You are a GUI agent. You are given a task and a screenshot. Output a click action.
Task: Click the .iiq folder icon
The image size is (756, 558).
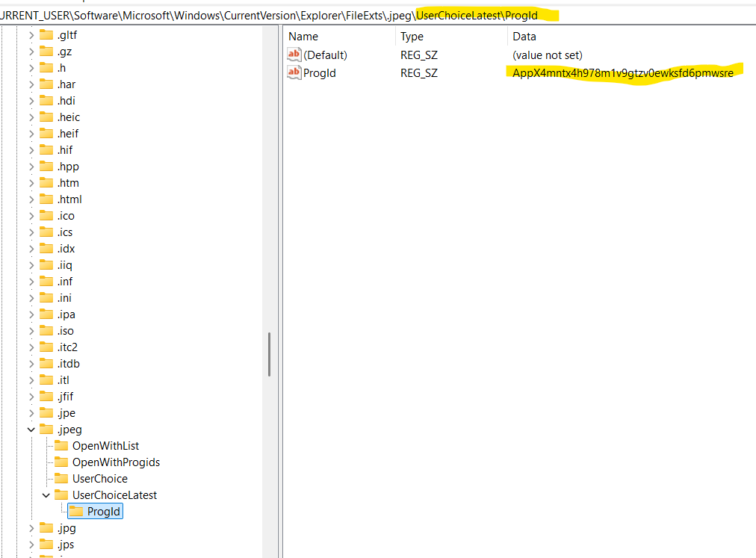pos(46,264)
